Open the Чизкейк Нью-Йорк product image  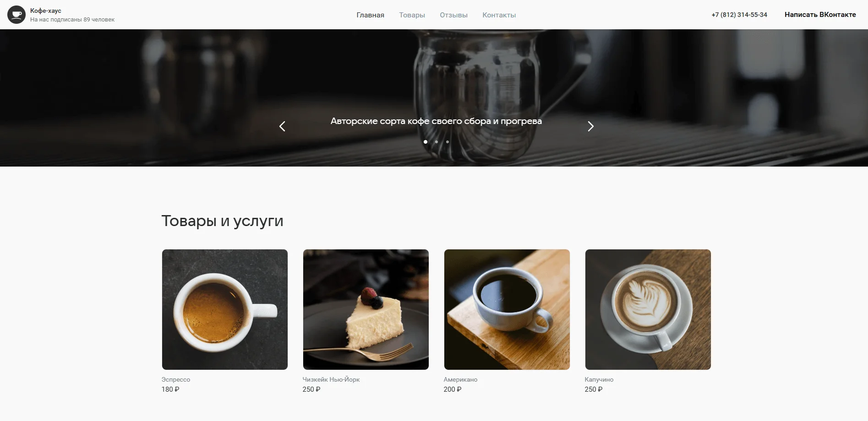(366, 309)
